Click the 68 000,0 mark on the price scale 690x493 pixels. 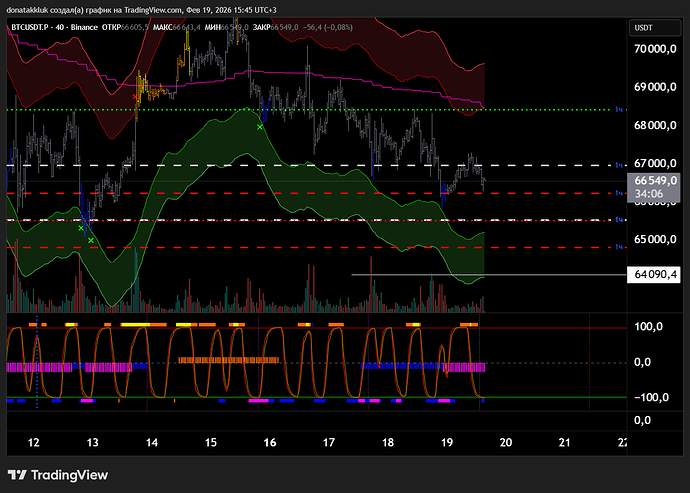pyautogui.click(x=656, y=125)
